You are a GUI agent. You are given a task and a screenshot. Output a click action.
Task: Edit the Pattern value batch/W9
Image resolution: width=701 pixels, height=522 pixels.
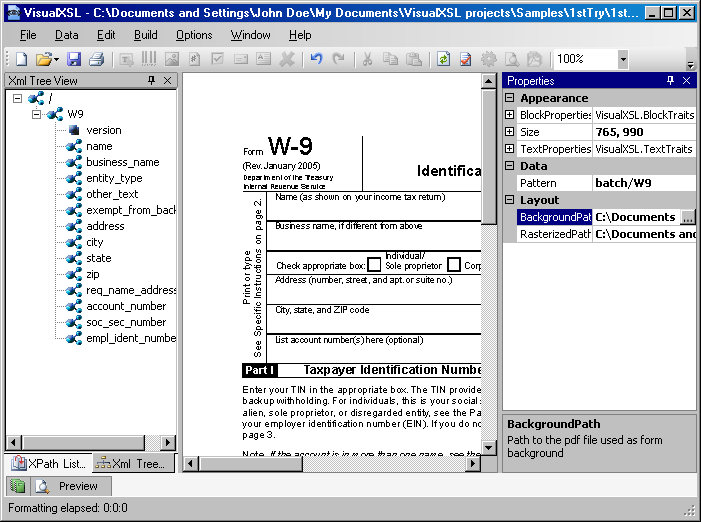point(644,183)
